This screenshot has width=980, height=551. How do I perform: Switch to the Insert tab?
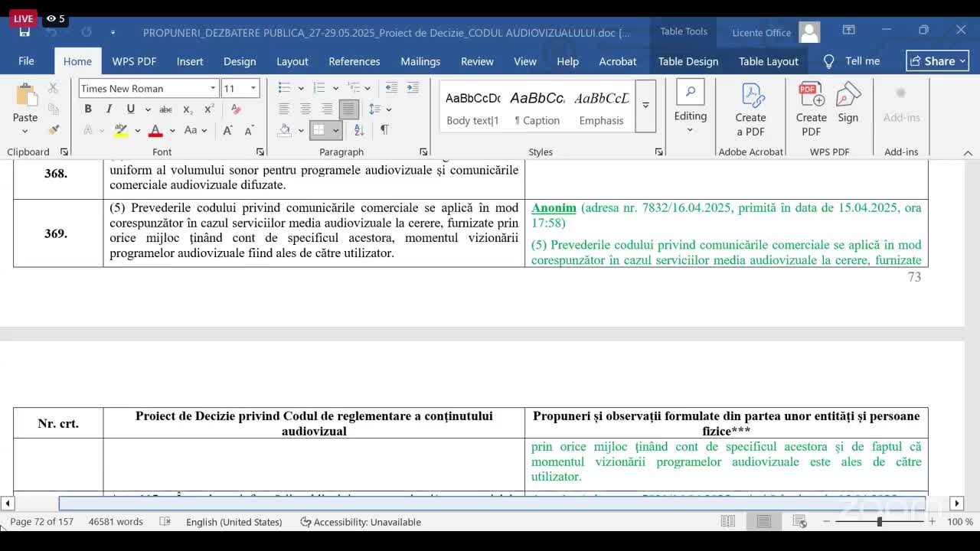pyautogui.click(x=190, y=61)
